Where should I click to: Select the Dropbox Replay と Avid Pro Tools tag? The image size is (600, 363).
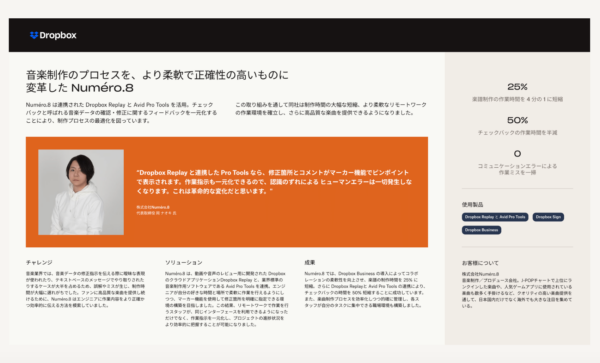495,217
